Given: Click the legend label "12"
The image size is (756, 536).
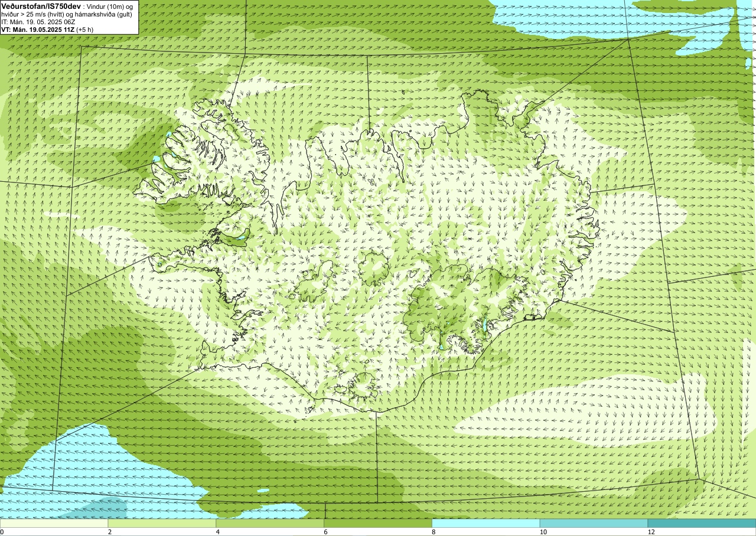Looking at the screenshot, I should 651,532.
